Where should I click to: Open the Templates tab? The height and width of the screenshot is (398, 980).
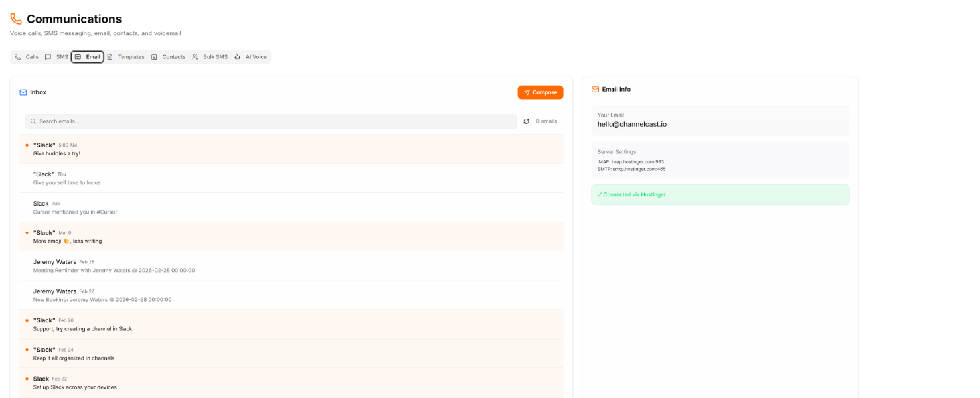coord(125,57)
